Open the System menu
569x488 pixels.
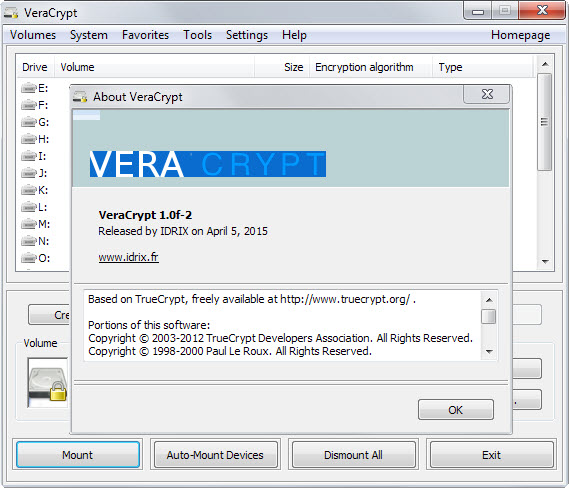(x=89, y=35)
